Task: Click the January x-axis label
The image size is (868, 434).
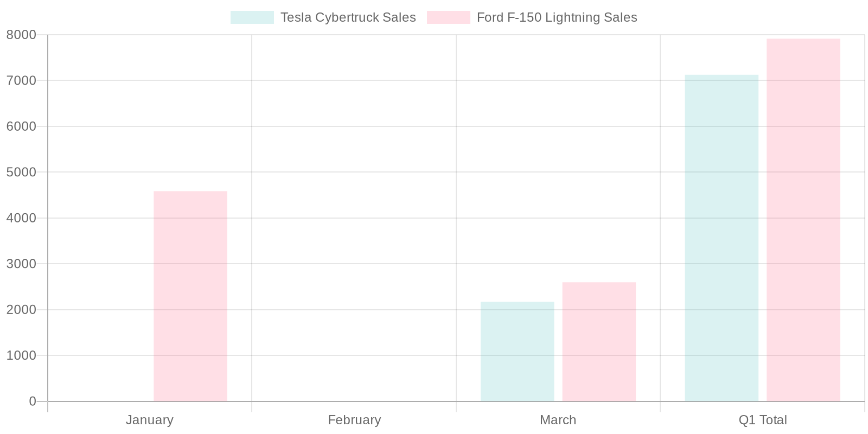Action: pos(150,420)
